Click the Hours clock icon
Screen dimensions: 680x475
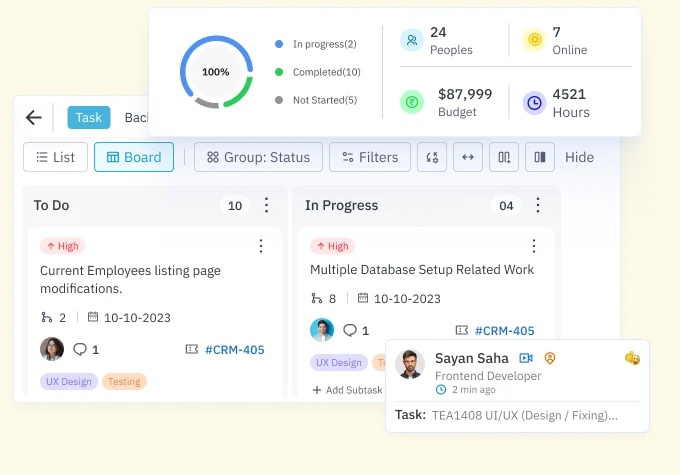[534, 103]
